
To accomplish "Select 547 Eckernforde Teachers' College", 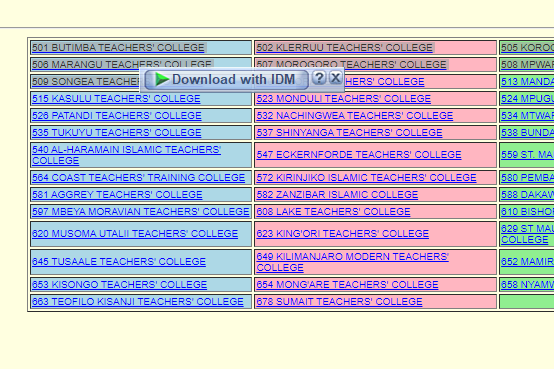I will [359, 155].
